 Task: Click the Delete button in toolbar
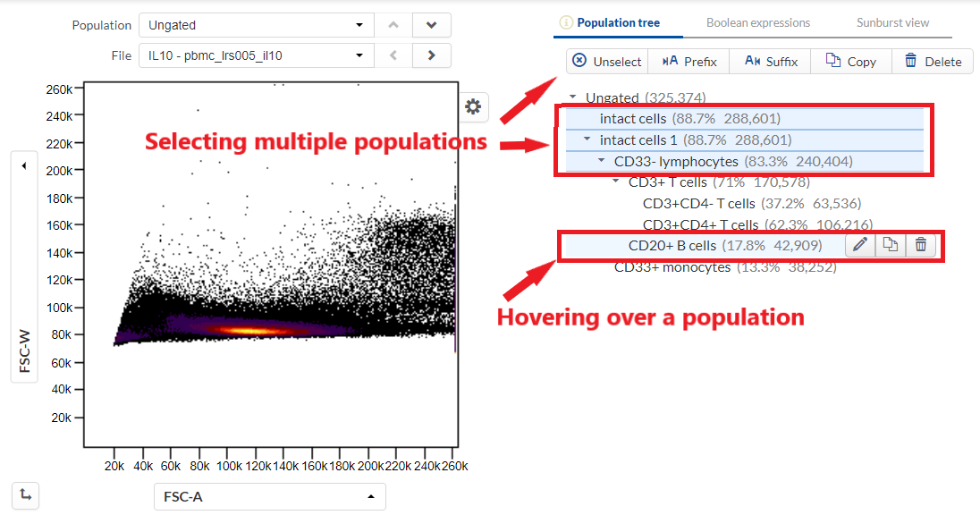click(x=933, y=62)
